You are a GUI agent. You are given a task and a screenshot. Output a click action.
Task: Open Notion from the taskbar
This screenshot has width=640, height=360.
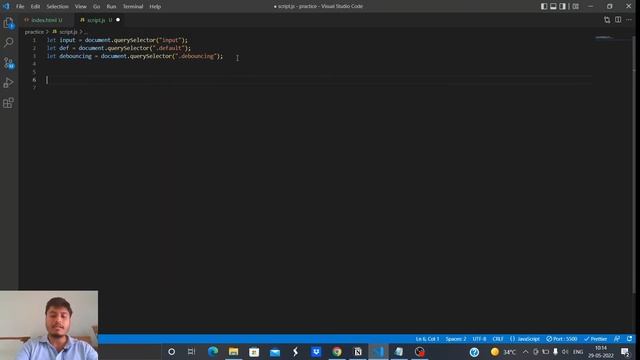point(358,351)
